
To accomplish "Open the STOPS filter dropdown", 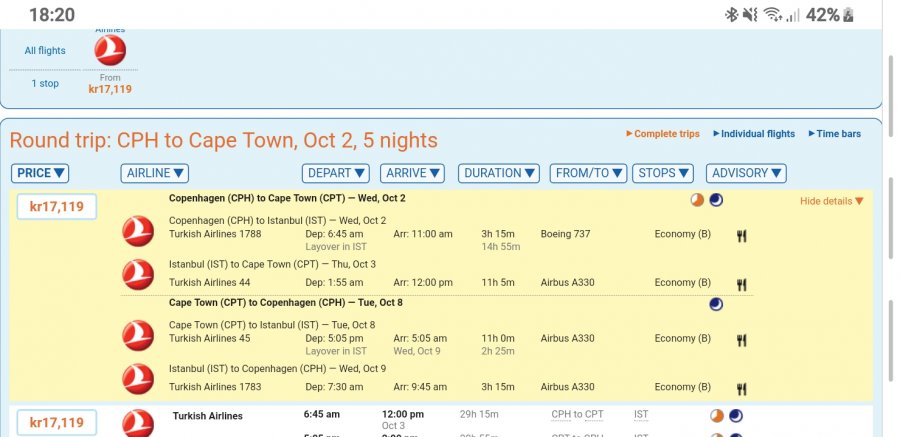I will click(664, 173).
